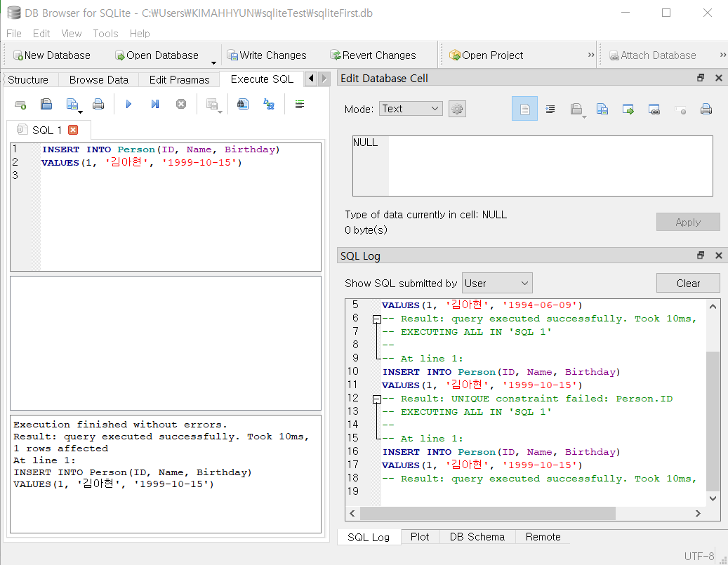728x565 pixels.
Task: Open the Edit menu
Action: (41, 34)
